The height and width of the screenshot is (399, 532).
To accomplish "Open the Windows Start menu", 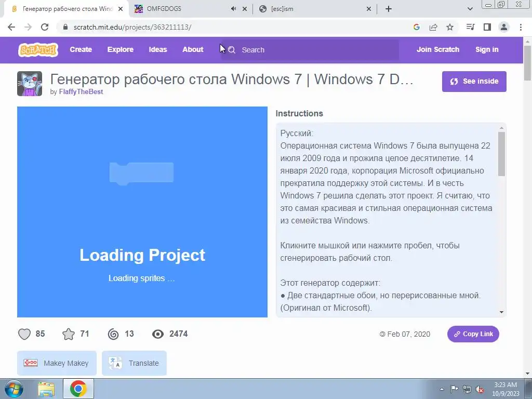I will (x=14, y=389).
